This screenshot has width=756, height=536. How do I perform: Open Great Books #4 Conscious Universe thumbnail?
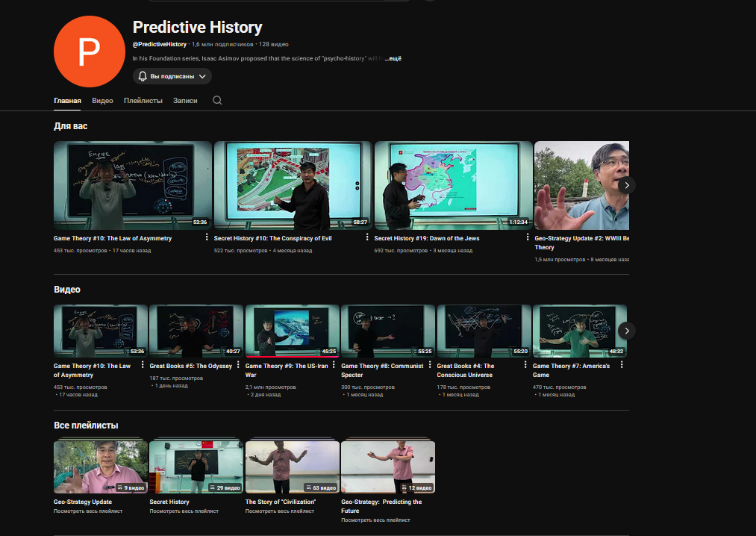click(x=484, y=331)
